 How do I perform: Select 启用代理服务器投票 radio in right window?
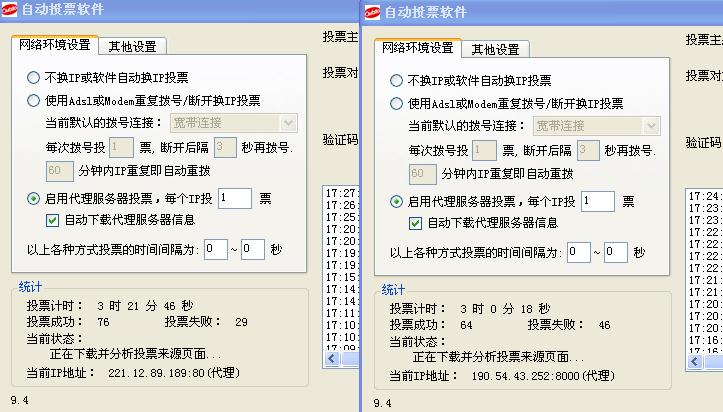[x=396, y=201]
